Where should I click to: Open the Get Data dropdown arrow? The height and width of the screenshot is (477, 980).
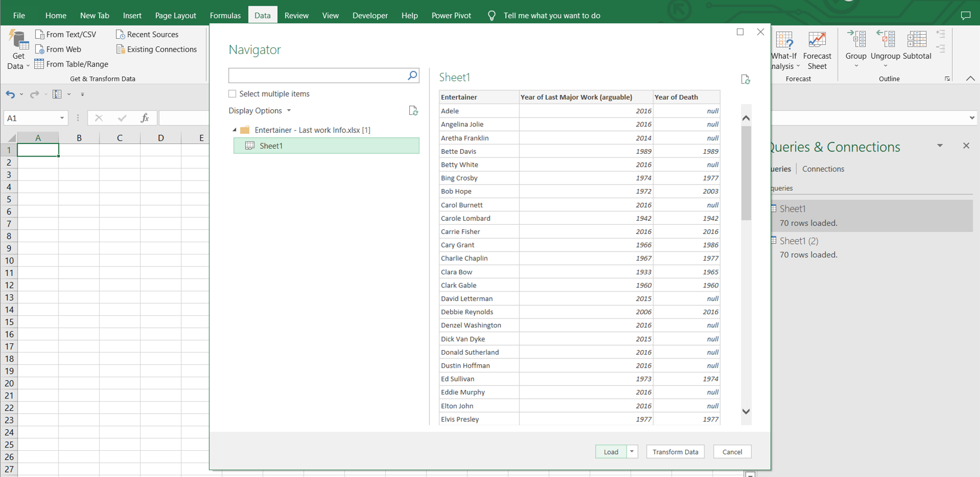(x=27, y=67)
